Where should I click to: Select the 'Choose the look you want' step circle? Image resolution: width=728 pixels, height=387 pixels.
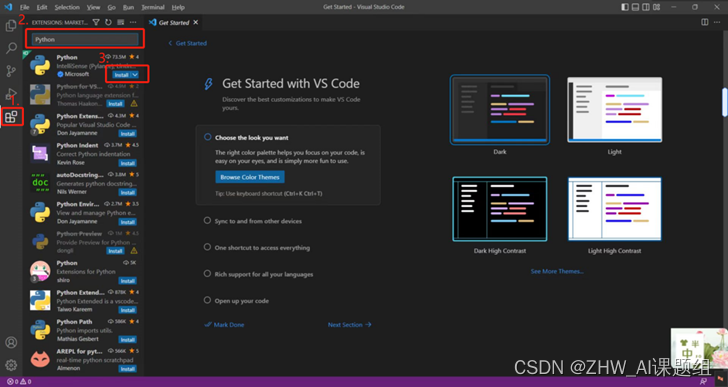(x=208, y=137)
